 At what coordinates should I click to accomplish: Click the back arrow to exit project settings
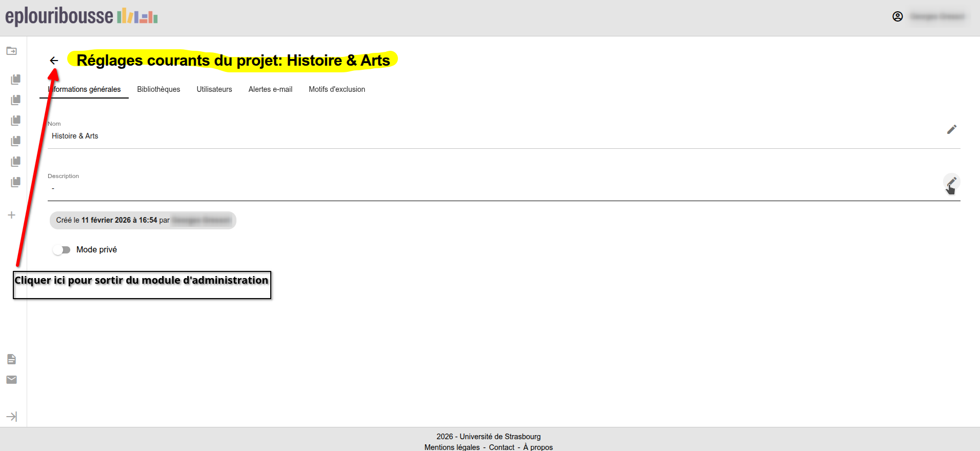coord(54,61)
